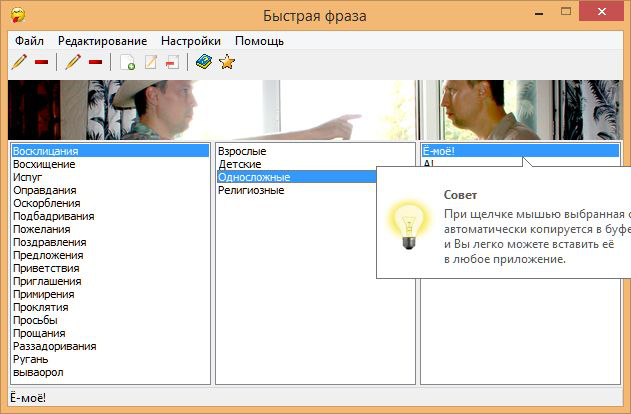Select the Приветствия category
This screenshot has height=414, width=631.
point(111,268)
